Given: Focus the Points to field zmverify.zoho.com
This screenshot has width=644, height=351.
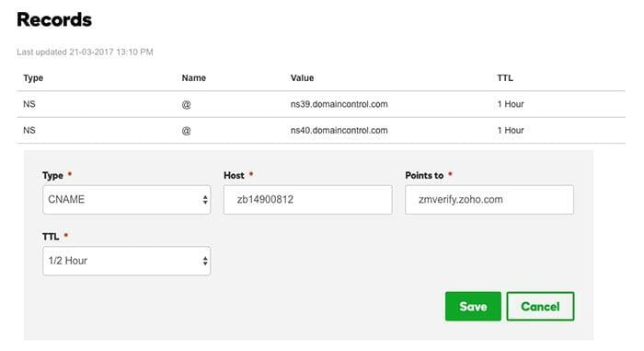Looking at the screenshot, I should pos(489,200).
